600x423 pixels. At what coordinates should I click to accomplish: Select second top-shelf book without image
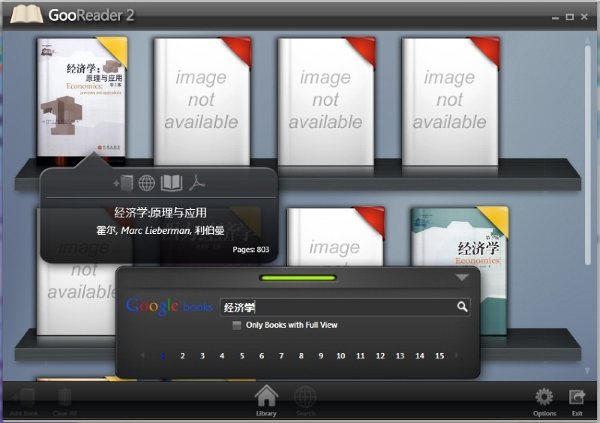click(x=202, y=101)
